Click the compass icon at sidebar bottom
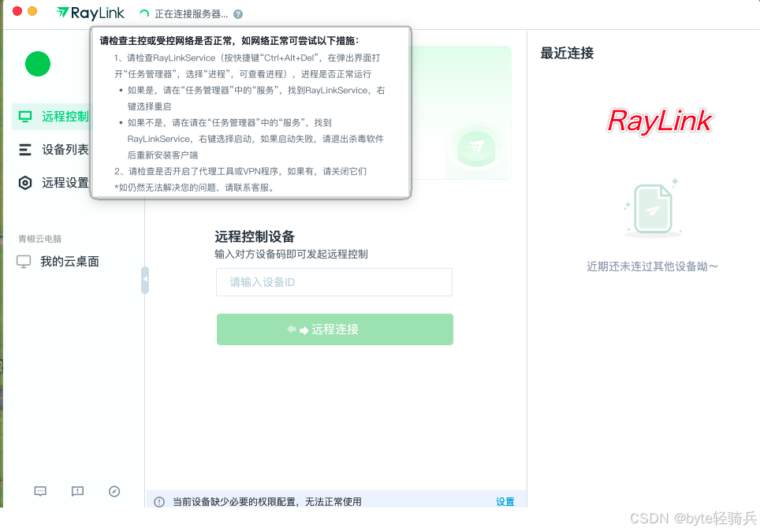The height and width of the screenshot is (532, 760). [x=114, y=491]
